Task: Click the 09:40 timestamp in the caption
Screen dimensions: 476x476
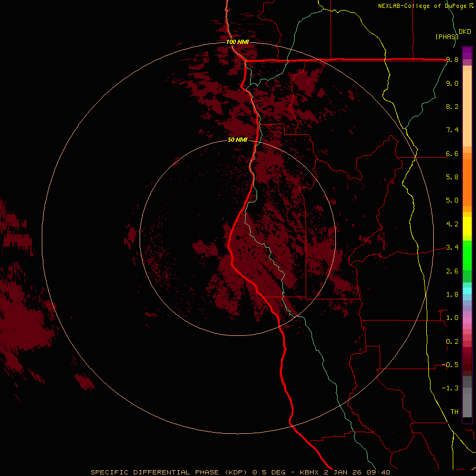Action: coord(379,472)
